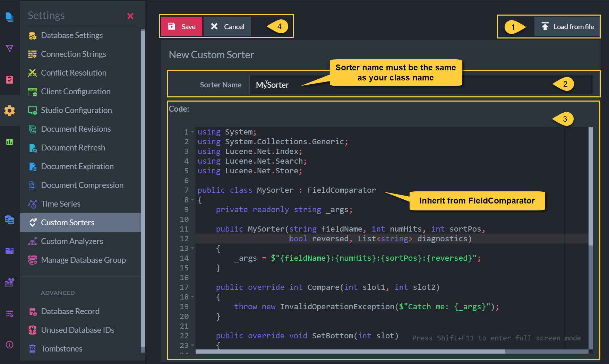Click code line 'using Lucene.Net.Search;'
Screen dimensions: 609x364
click(252, 161)
